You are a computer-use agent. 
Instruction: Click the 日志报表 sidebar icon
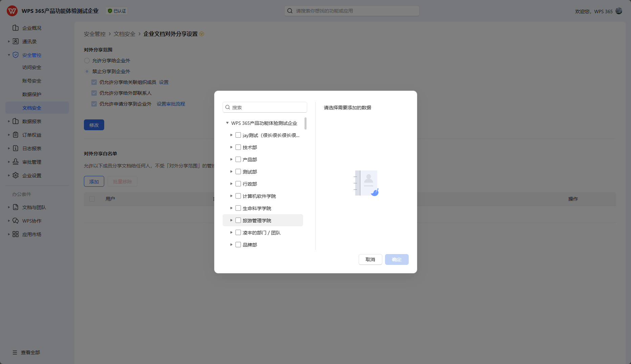coord(16,148)
